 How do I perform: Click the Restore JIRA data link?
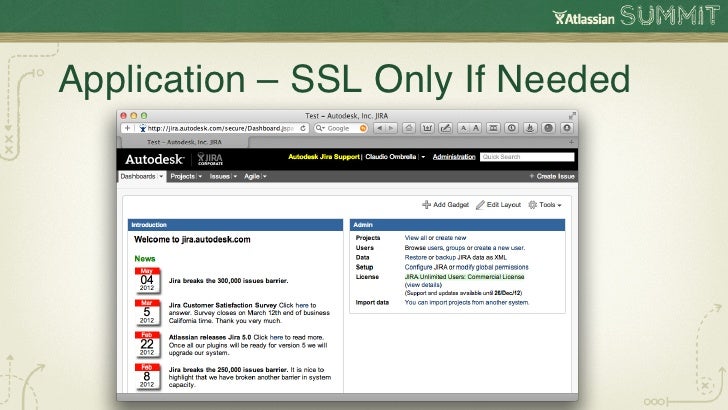[416, 257]
